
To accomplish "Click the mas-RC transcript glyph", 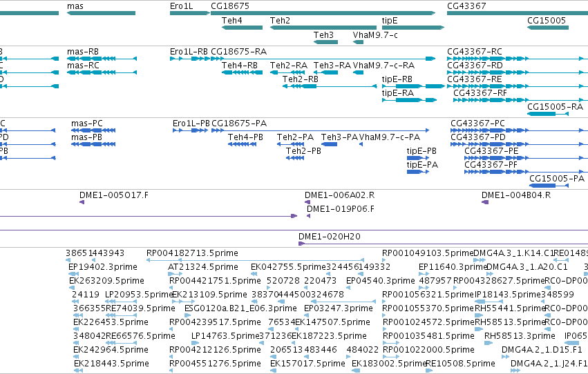I will (102, 72).
